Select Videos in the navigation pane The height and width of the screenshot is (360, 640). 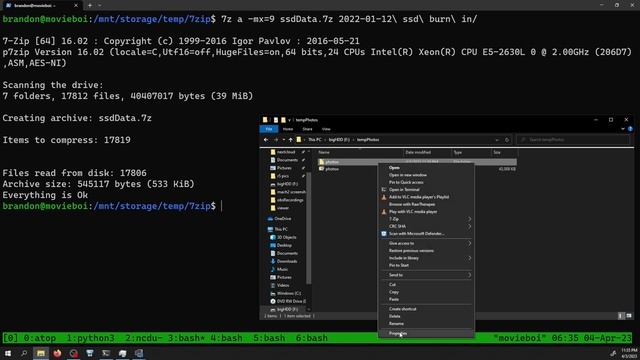pyautogui.click(x=280, y=285)
